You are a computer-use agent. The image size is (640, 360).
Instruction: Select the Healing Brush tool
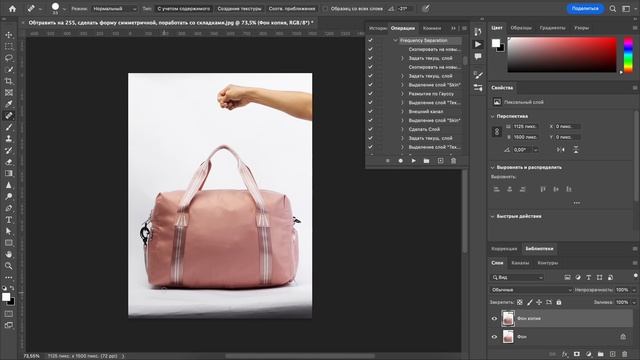(x=9, y=116)
